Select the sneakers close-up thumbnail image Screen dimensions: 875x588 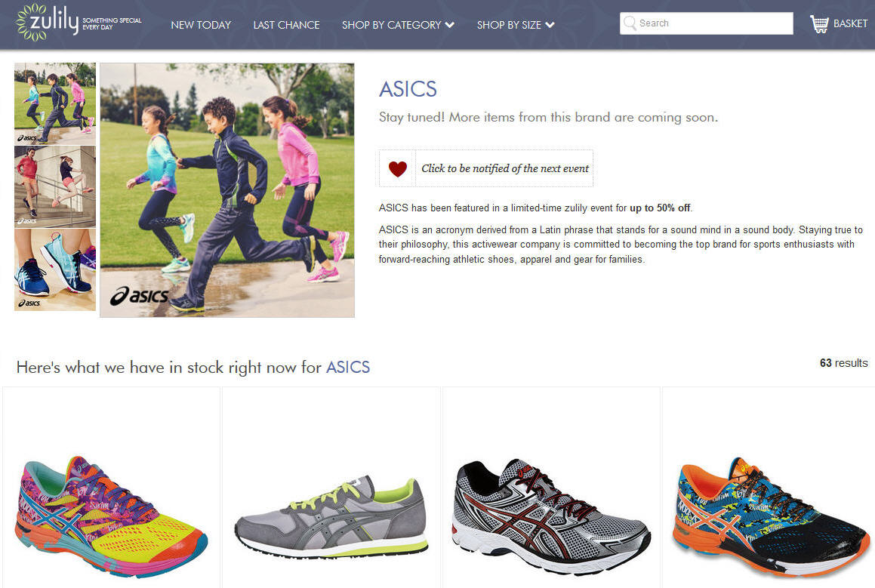54,269
